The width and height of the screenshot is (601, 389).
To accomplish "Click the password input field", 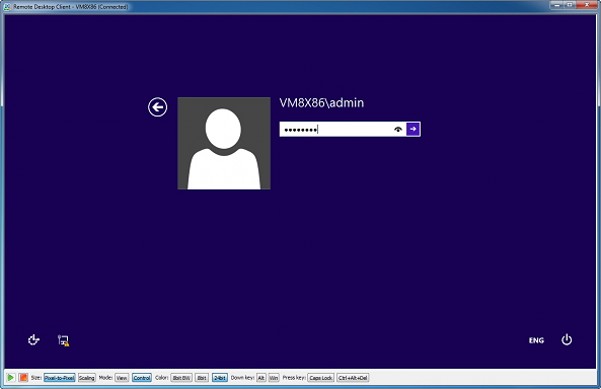I will click(x=336, y=129).
